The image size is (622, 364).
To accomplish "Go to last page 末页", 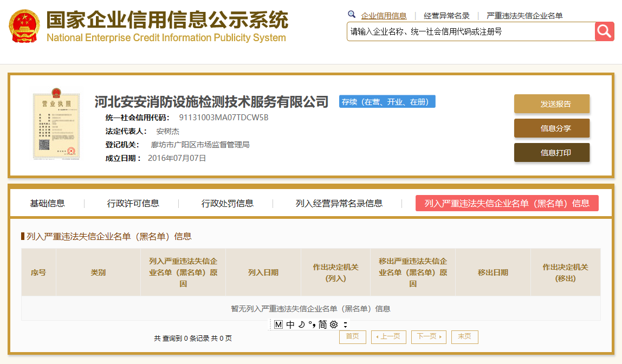I will (464, 336).
